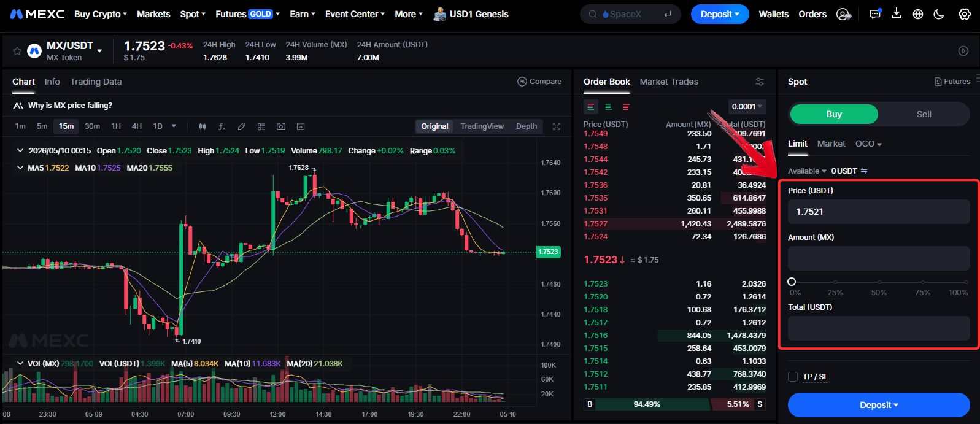Screen dimensions: 980x424
Task: Open the Market Trades tab
Action: [669, 82]
